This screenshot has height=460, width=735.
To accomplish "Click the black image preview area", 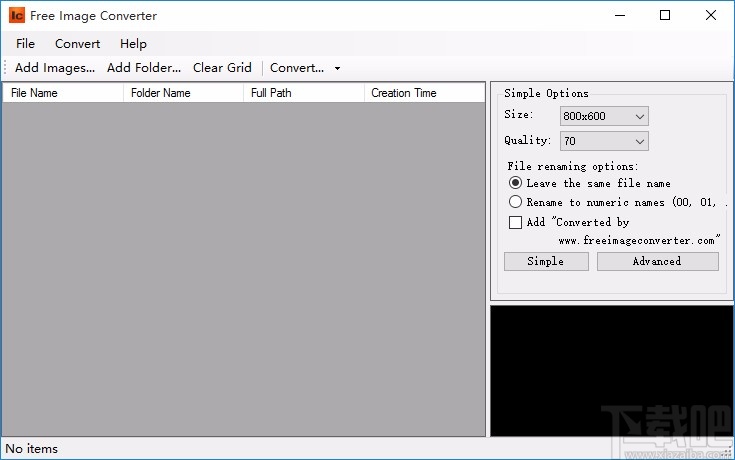I will click(611, 371).
